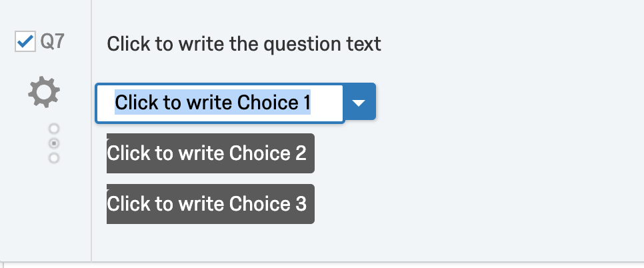Click "Click to write the question text"

pos(244,45)
